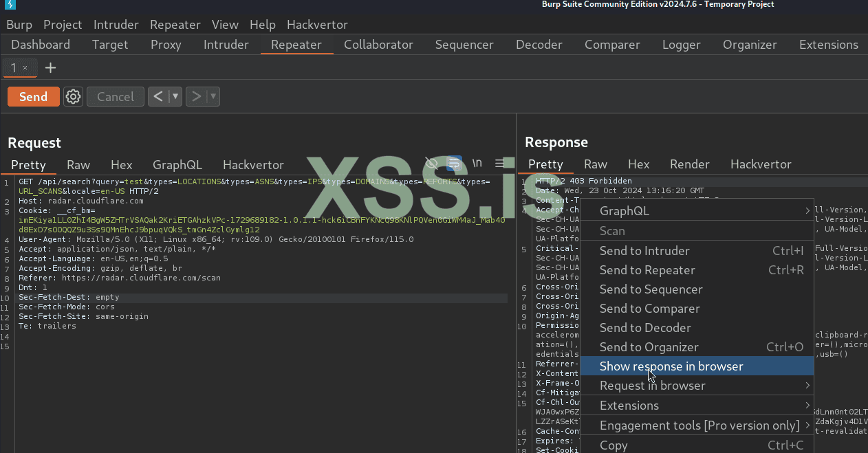Open Repeater settings gear icon
Image resolution: width=868 pixels, height=453 pixels.
tap(74, 97)
